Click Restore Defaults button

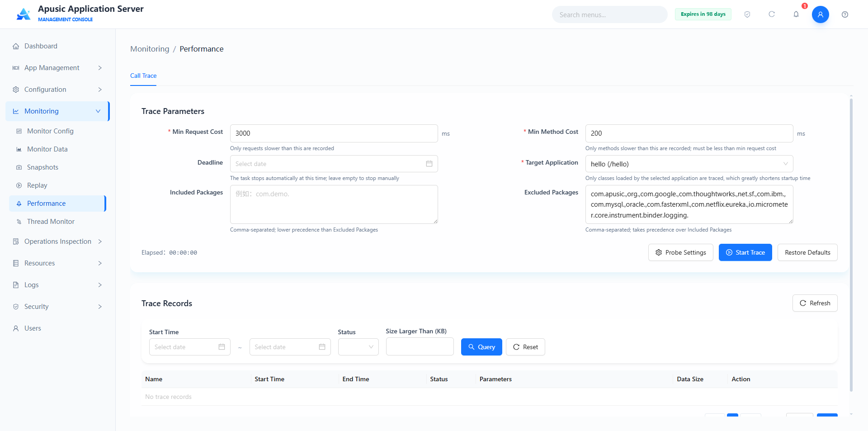point(807,252)
